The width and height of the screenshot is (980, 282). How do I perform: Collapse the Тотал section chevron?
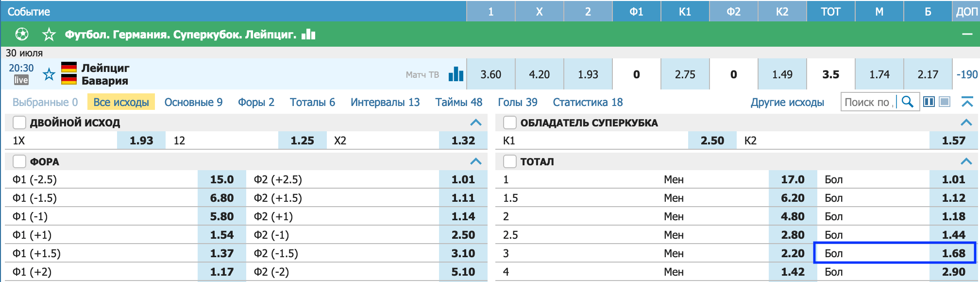966,161
